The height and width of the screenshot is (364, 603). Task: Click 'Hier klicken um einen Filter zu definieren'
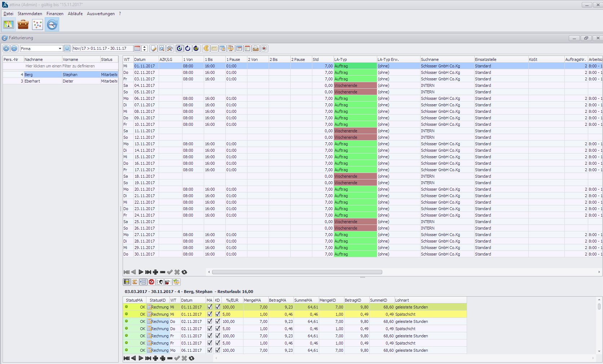pyautogui.click(x=60, y=66)
